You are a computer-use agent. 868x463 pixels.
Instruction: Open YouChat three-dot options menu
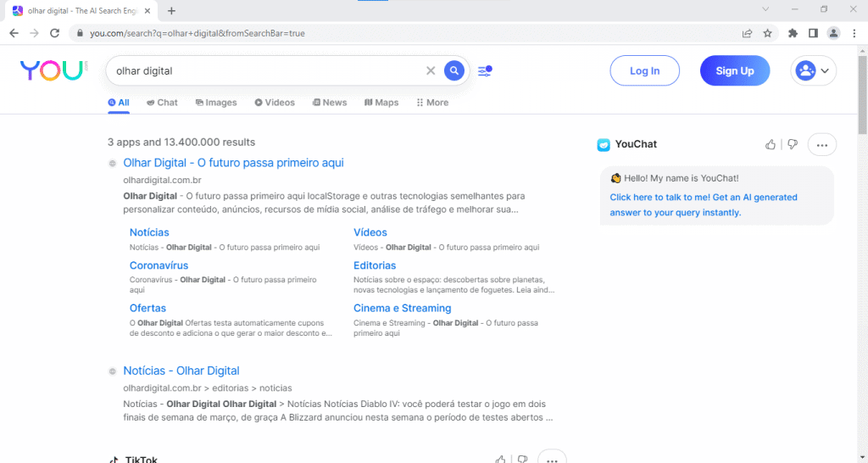pyautogui.click(x=822, y=144)
